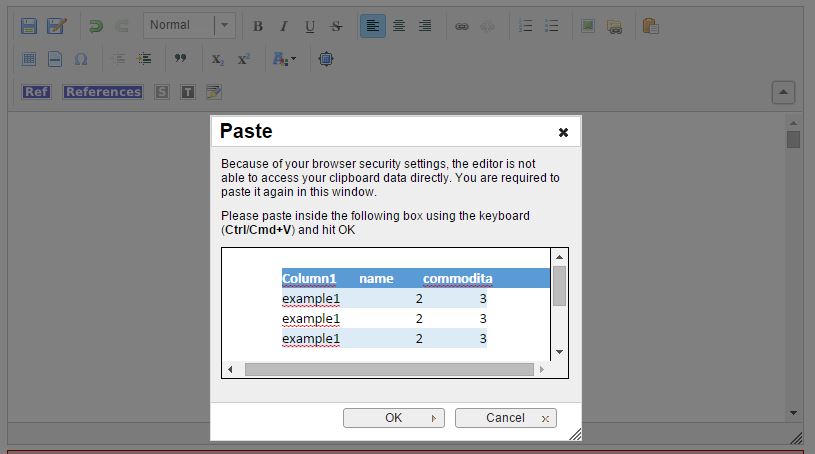Screen dimensions: 815x454
Task: Select center text alignment
Action: 399,26
